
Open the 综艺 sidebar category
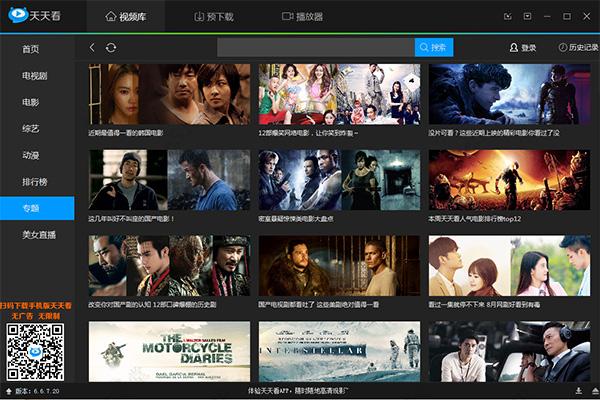(30, 129)
